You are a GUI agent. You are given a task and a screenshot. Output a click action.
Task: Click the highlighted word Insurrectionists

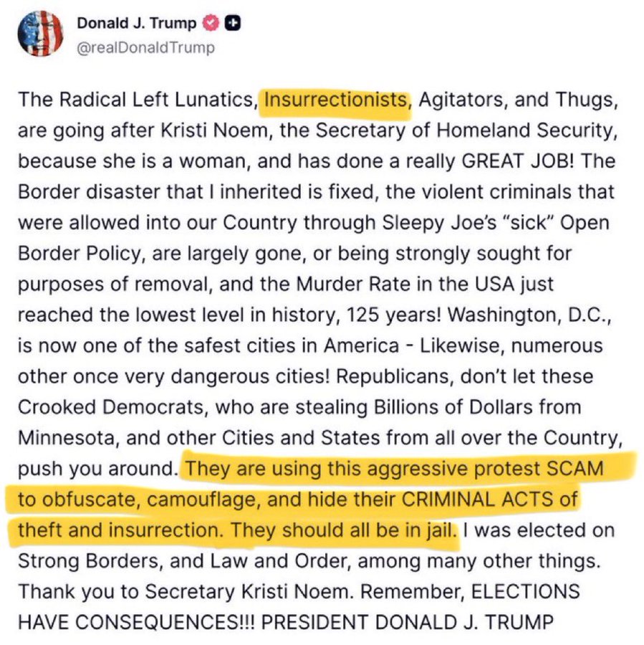click(x=335, y=99)
